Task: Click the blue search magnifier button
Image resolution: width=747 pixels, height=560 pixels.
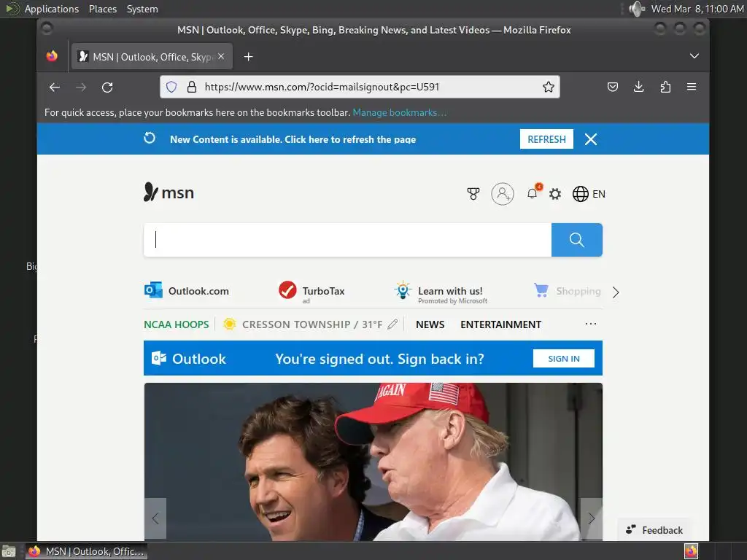Action: click(577, 240)
